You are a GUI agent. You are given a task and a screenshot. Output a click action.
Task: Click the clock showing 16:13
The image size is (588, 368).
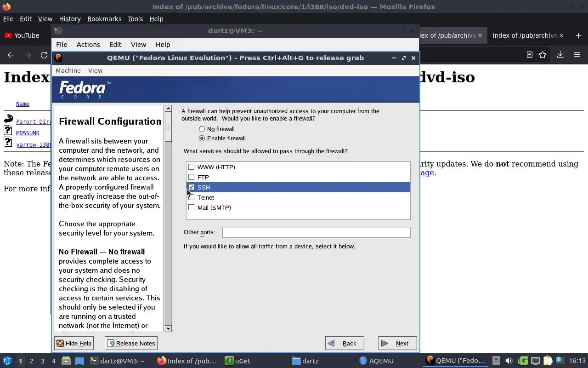(577, 361)
